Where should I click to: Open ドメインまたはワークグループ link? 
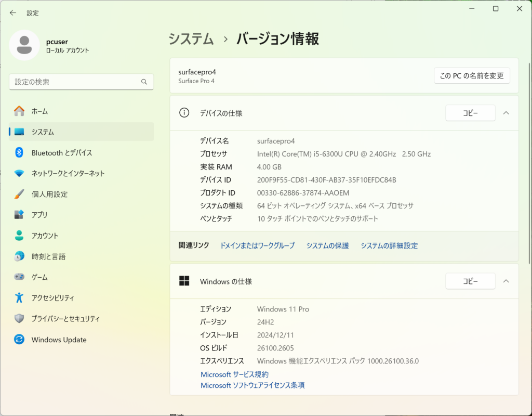point(258,245)
